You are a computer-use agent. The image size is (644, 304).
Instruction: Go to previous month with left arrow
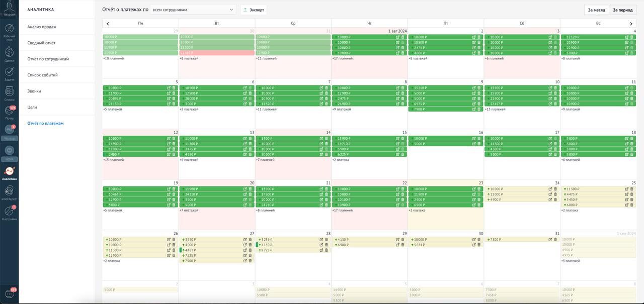(x=108, y=24)
